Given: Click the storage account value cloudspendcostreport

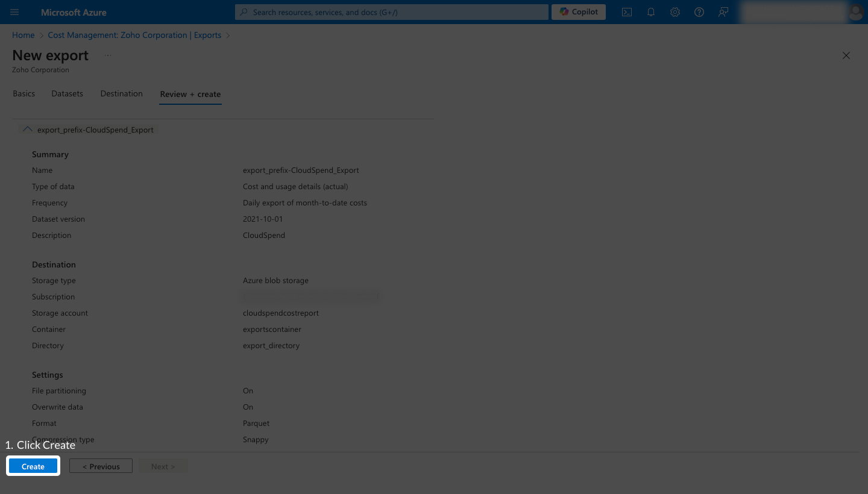Looking at the screenshot, I should point(281,313).
